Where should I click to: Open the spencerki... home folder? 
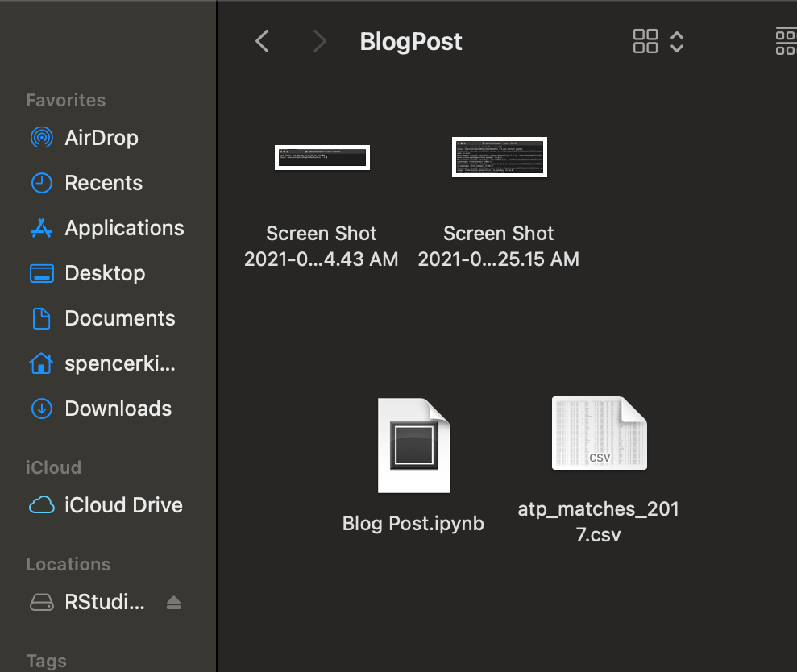click(102, 364)
